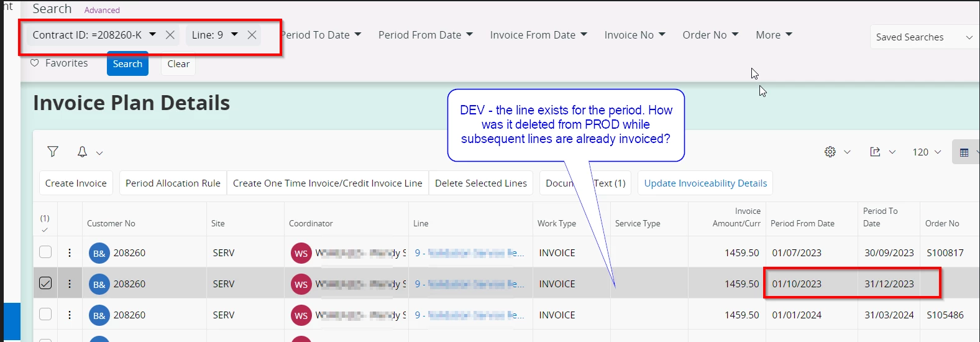Image resolution: width=980 pixels, height=342 pixels.
Task: Click the blue Search button
Action: coord(127,63)
